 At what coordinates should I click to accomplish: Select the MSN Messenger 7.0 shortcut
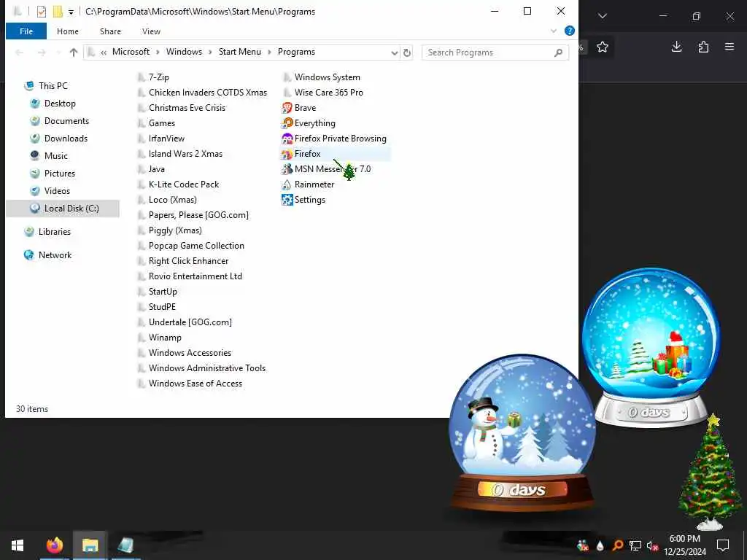coord(326,168)
